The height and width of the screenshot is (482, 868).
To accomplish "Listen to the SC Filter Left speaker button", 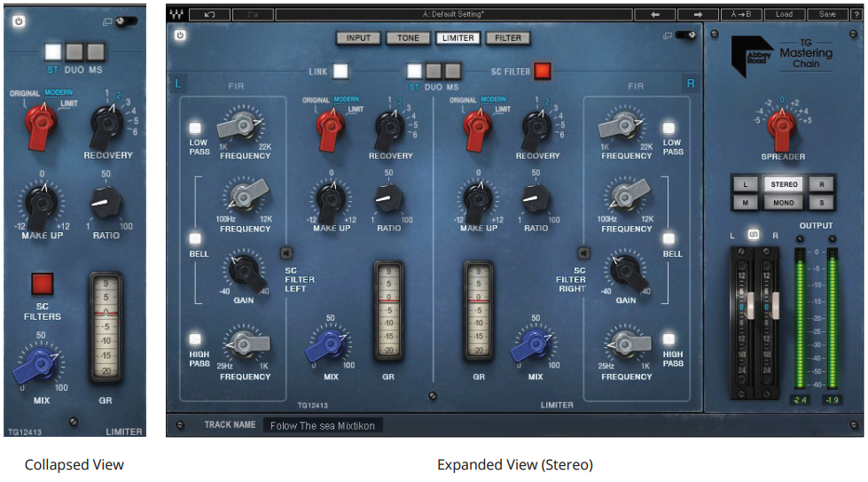I will [x=286, y=253].
